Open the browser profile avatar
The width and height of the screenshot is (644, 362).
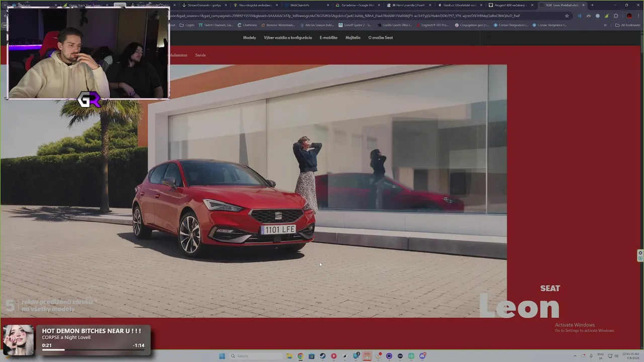629,16
